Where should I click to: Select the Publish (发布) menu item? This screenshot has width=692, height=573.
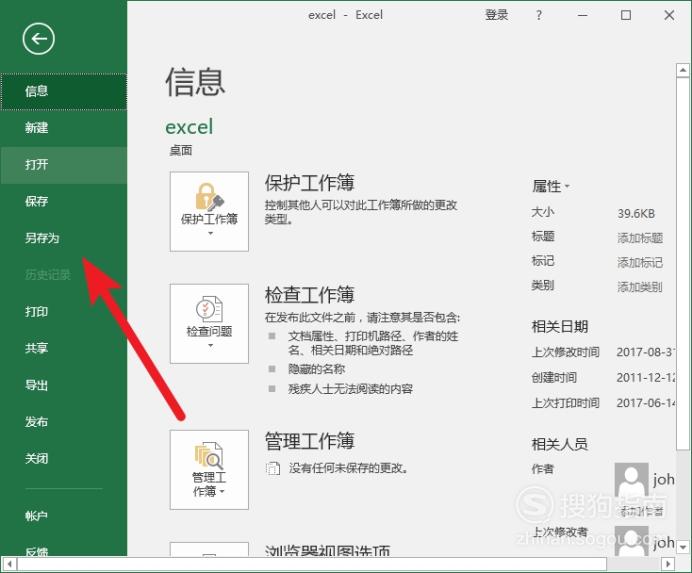[64, 422]
